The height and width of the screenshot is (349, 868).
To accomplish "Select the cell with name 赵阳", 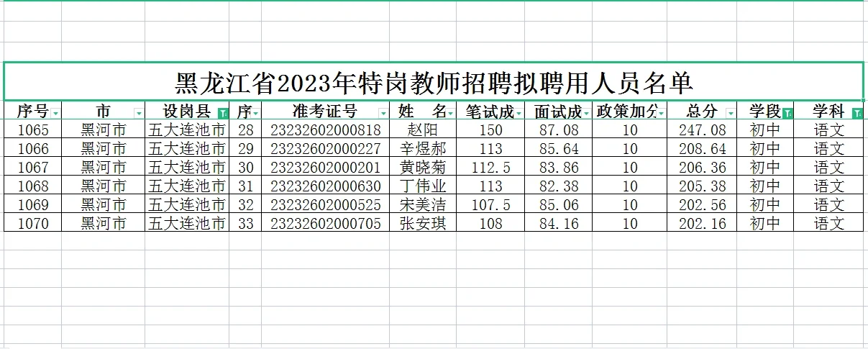I will click(x=422, y=130).
